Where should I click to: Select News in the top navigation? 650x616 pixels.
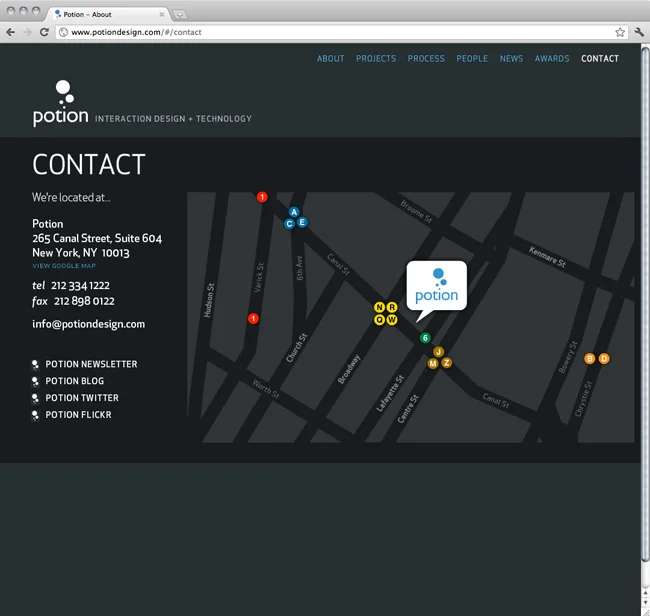pos(511,58)
